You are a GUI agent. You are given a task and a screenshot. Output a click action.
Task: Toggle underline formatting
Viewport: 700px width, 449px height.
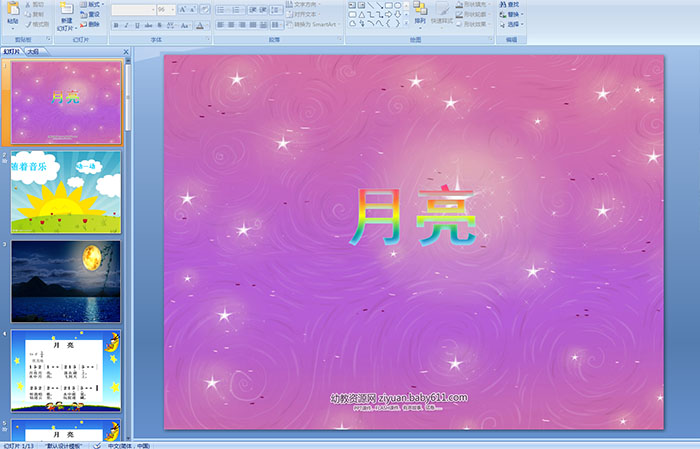[137, 25]
